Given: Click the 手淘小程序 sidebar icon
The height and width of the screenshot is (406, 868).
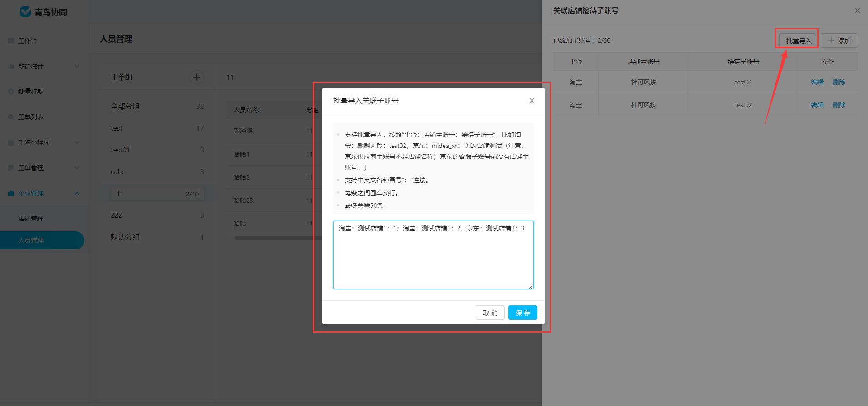Looking at the screenshot, I should pos(11,142).
